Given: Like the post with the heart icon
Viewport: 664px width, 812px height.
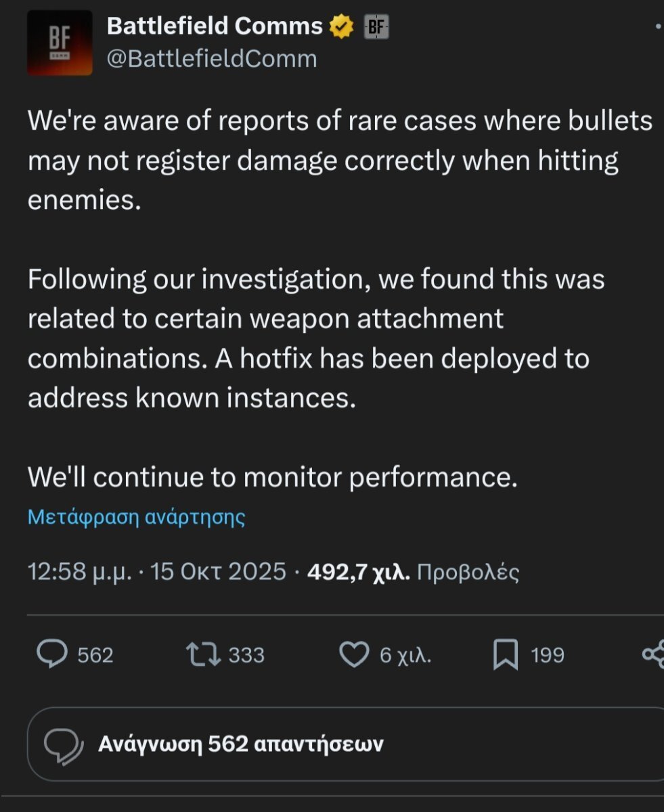Looking at the screenshot, I should tap(353, 654).
